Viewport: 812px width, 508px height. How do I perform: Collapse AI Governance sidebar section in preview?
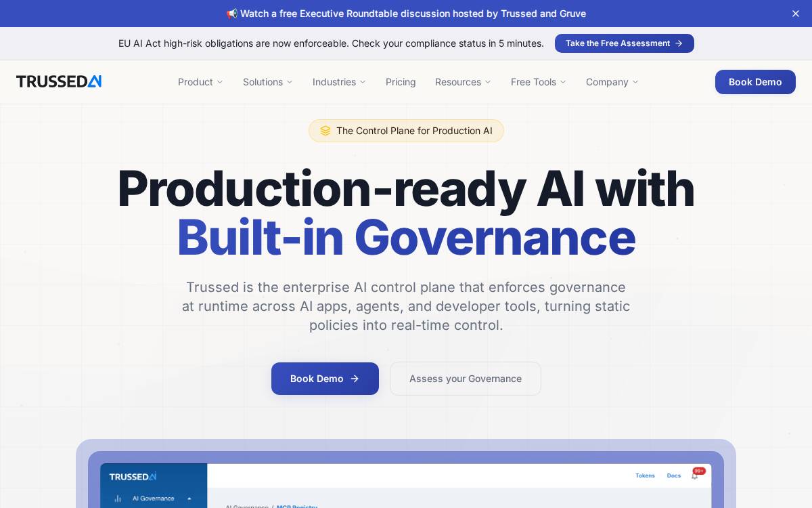pos(189,499)
